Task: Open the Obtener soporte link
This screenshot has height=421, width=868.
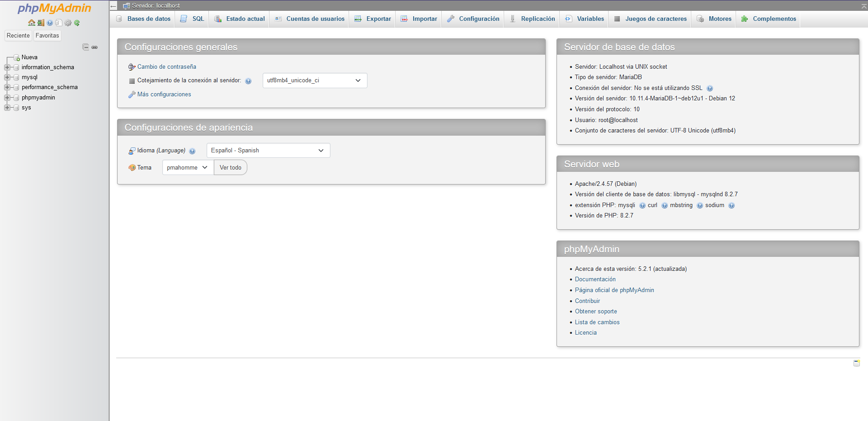Action: pos(596,312)
